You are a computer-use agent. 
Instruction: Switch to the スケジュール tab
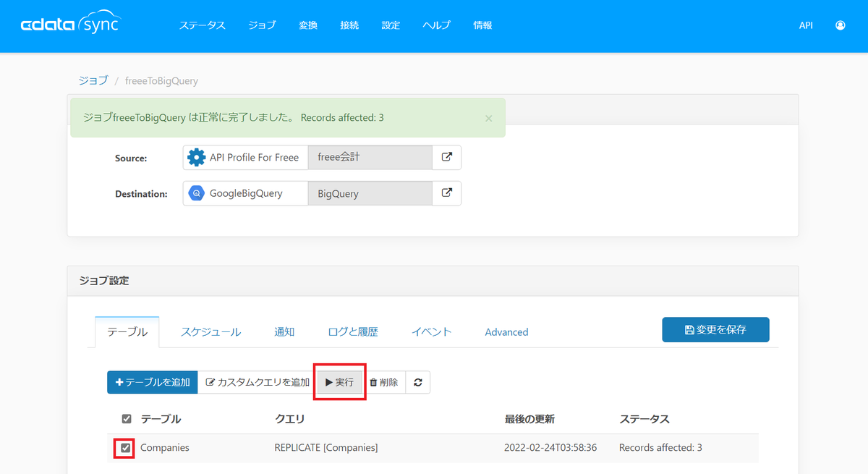[210, 332]
